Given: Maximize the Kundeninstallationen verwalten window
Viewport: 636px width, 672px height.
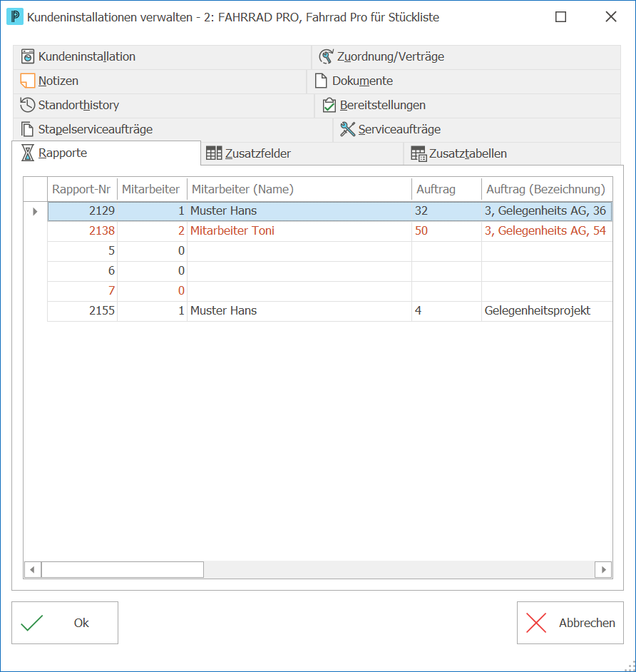Looking at the screenshot, I should (560, 17).
